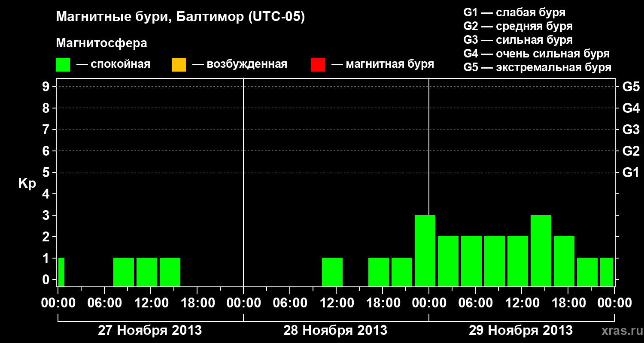Click legend line 'G1 — слабая буря'
This screenshot has height=343, width=644.
514,12
